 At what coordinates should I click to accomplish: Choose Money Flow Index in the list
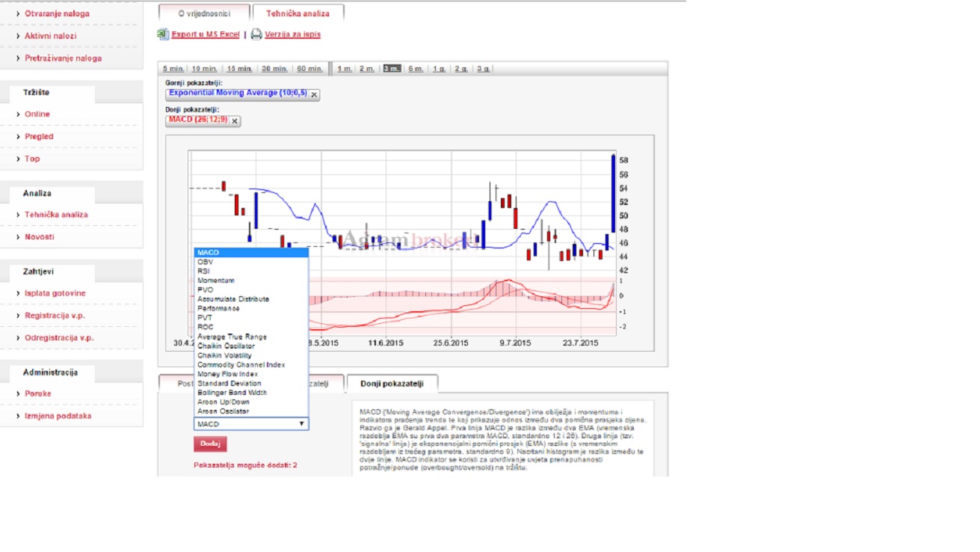point(227,374)
